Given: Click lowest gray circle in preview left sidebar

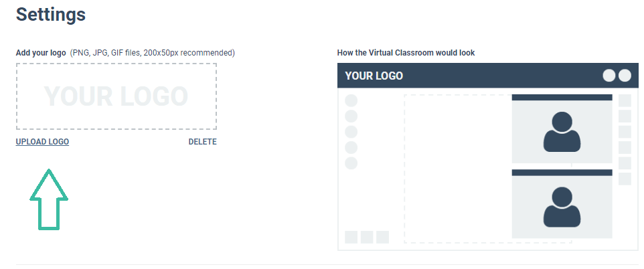Looking at the screenshot, I should [351, 163].
